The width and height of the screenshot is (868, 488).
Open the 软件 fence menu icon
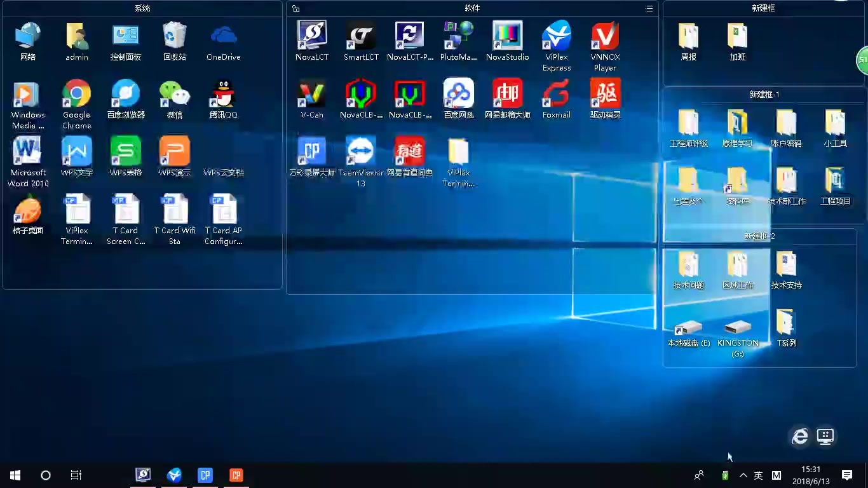(649, 8)
